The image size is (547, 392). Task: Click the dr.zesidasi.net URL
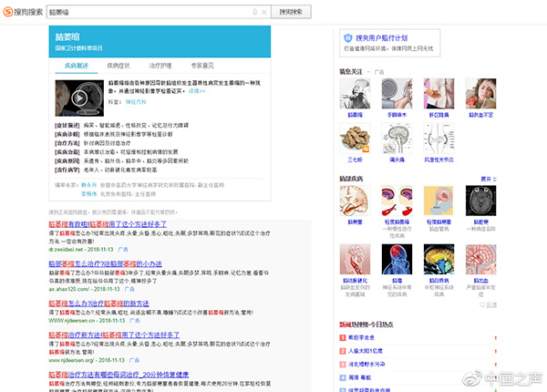(x=66, y=250)
